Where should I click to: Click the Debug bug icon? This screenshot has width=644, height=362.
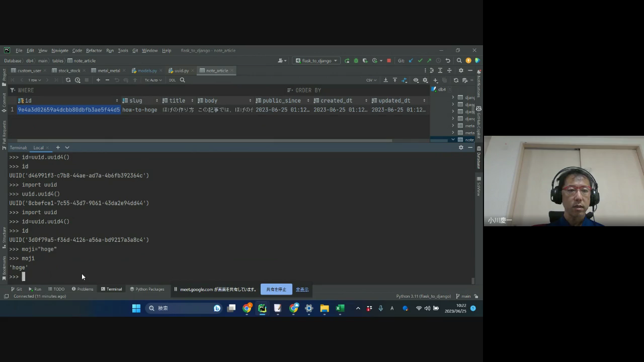pos(356,61)
